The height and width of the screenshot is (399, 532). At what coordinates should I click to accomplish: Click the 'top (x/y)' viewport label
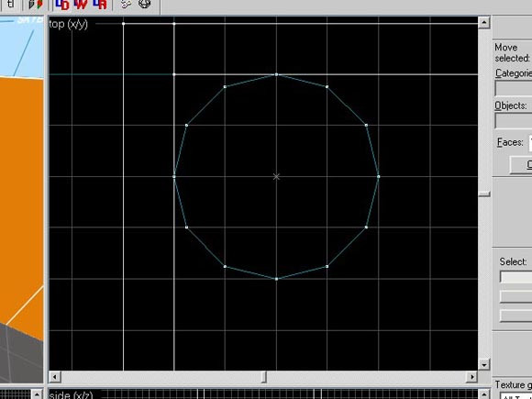69,25
